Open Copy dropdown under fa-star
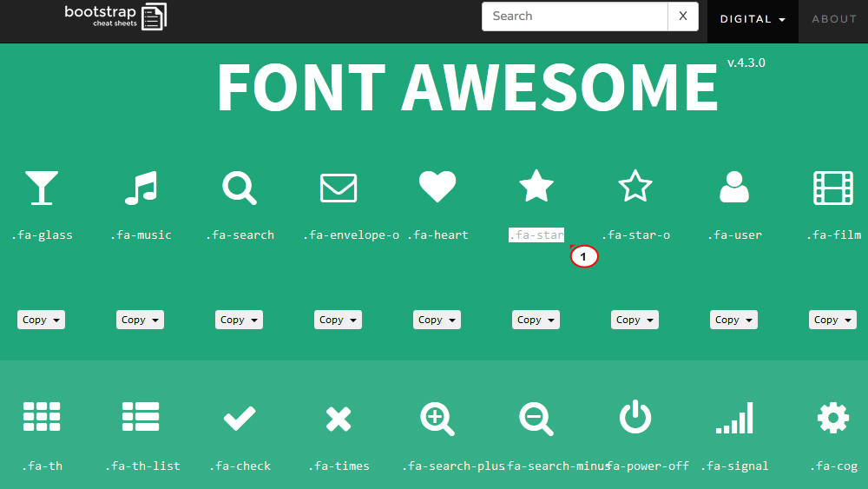 (536, 320)
